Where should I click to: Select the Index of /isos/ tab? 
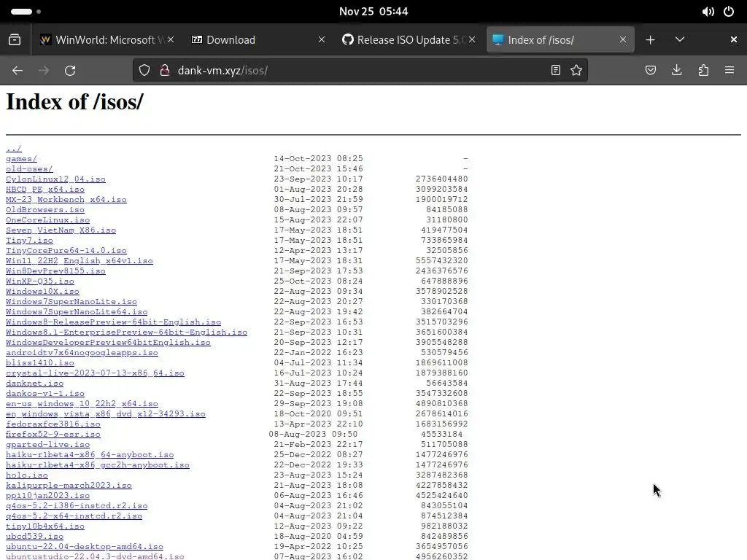click(x=560, y=40)
